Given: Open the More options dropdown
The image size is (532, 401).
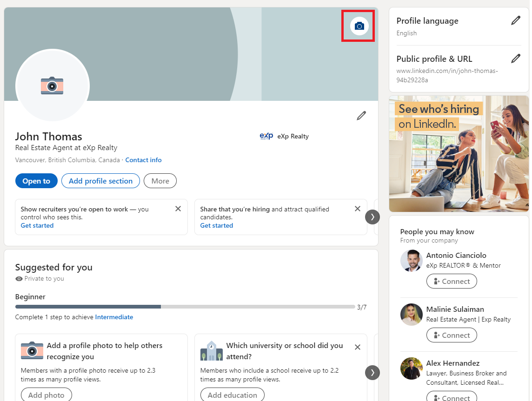Looking at the screenshot, I should [x=160, y=181].
